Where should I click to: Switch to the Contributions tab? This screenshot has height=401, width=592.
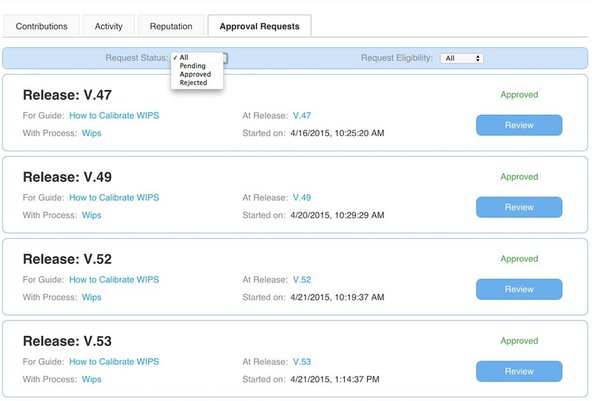pos(42,26)
